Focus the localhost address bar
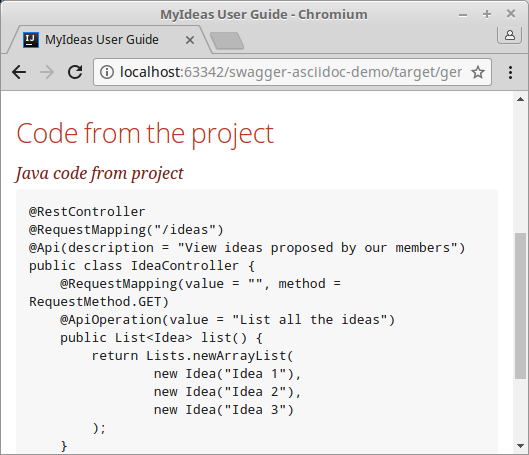Image resolution: width=529 pixels, height=455 pixels. pos(291,72)
